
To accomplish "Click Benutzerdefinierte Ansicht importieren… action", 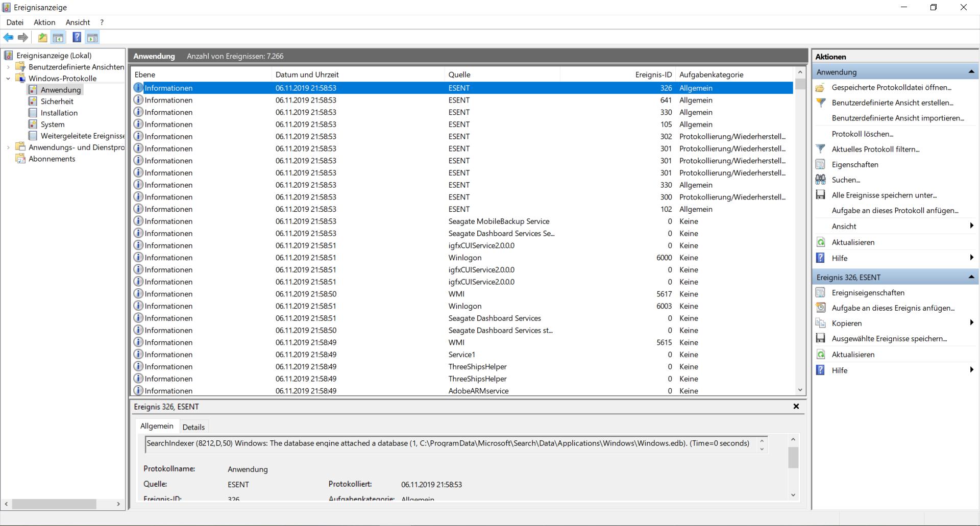I will [x=898, y=118].
